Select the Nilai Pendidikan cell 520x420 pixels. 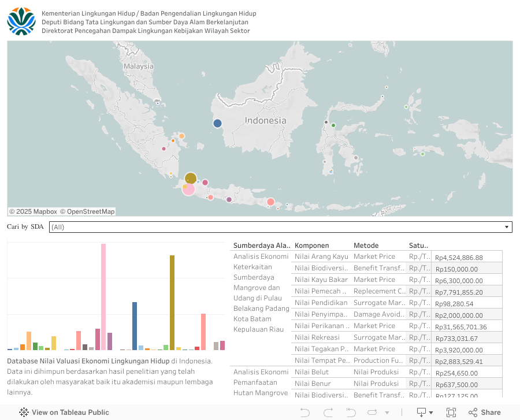(321, 303)
